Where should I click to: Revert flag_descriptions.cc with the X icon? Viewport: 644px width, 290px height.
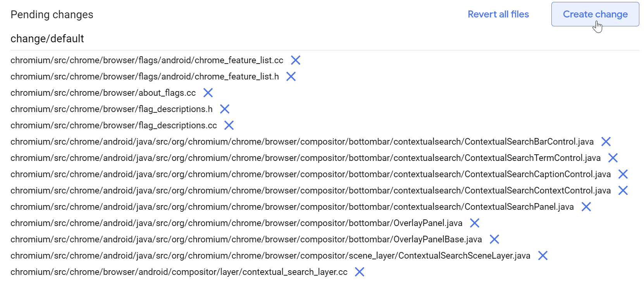(x=229, y=125)
